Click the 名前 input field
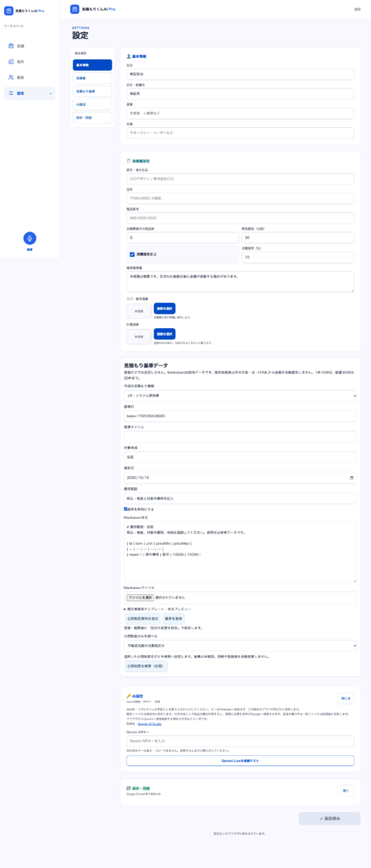This screenshot has height=868, width=371. point(240,74)
